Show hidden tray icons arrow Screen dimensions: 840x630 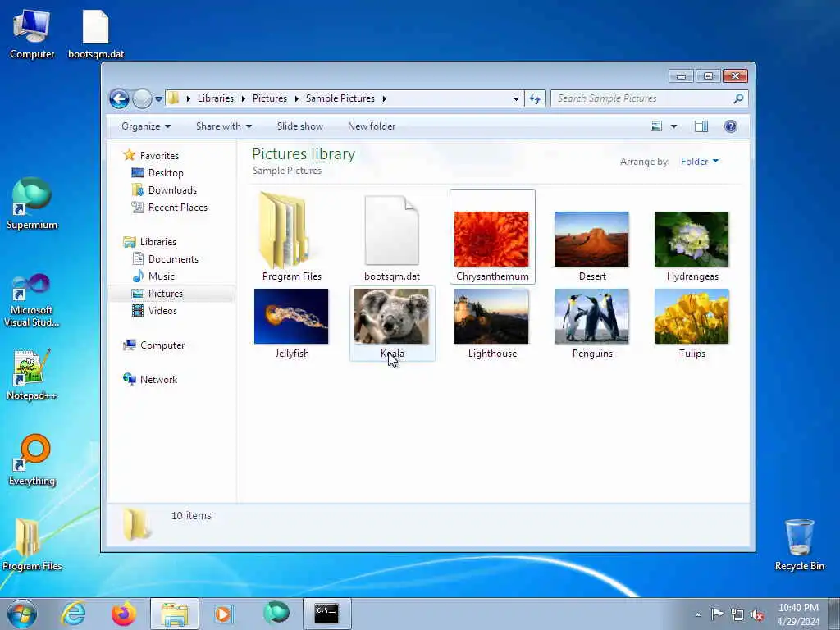coord(697,614)
